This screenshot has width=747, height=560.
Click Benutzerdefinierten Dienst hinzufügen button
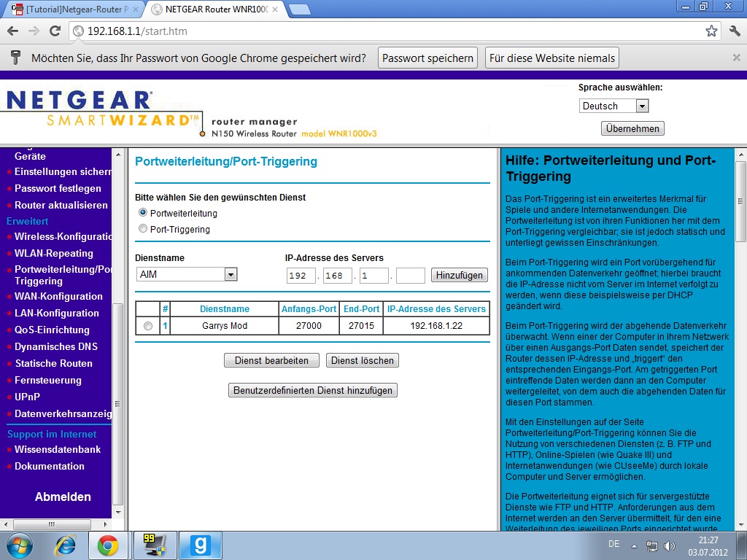click(x=313, y=390)
